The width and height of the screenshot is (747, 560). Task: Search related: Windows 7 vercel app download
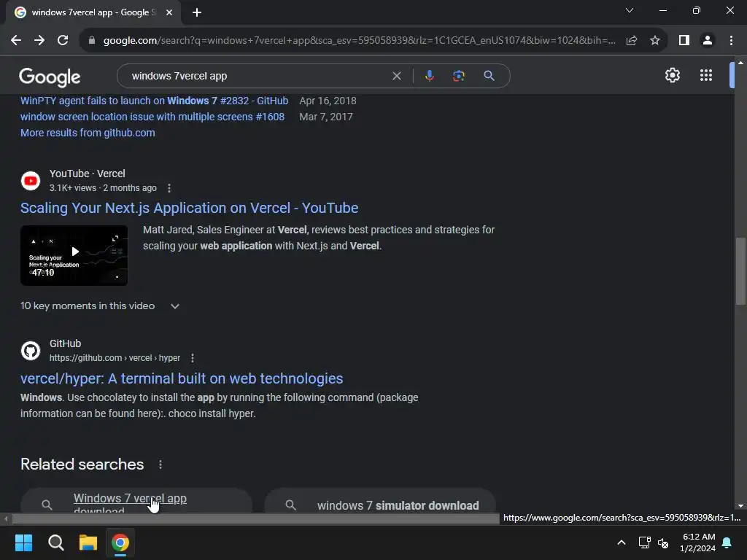[x=136, y=501]
